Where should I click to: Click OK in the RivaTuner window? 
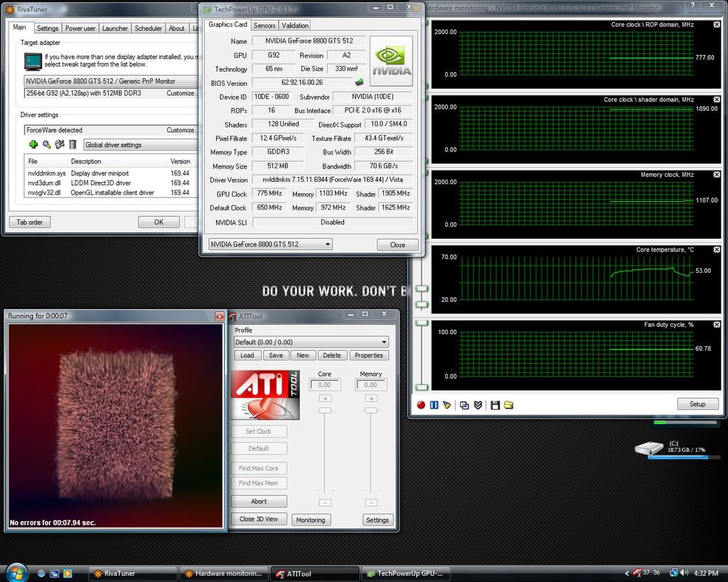pos(159,222)
